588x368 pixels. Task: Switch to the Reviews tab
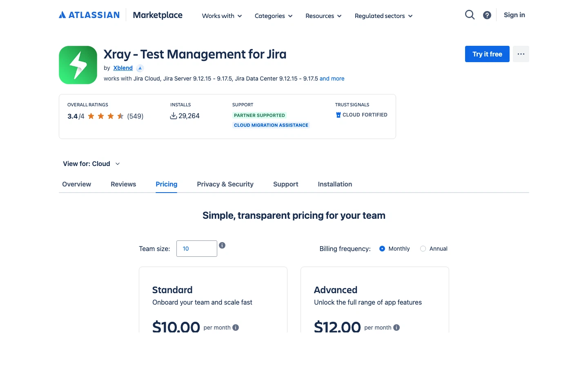point(123,184)
